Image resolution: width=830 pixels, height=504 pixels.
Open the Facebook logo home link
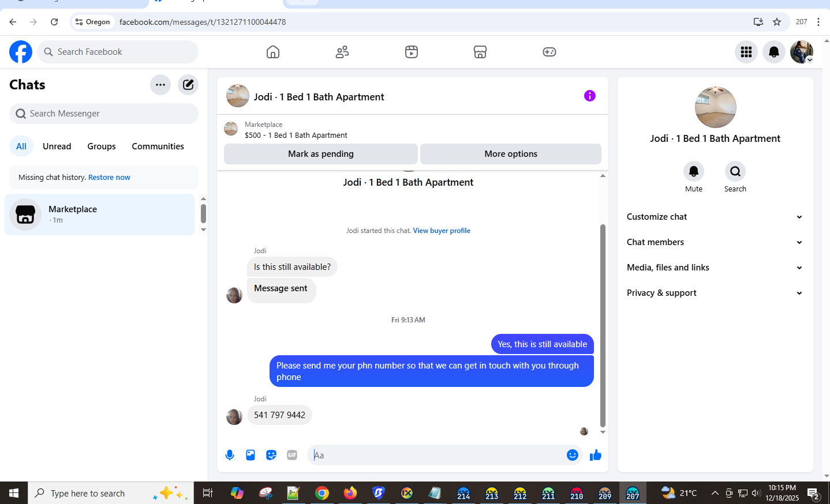coord(21,52)
